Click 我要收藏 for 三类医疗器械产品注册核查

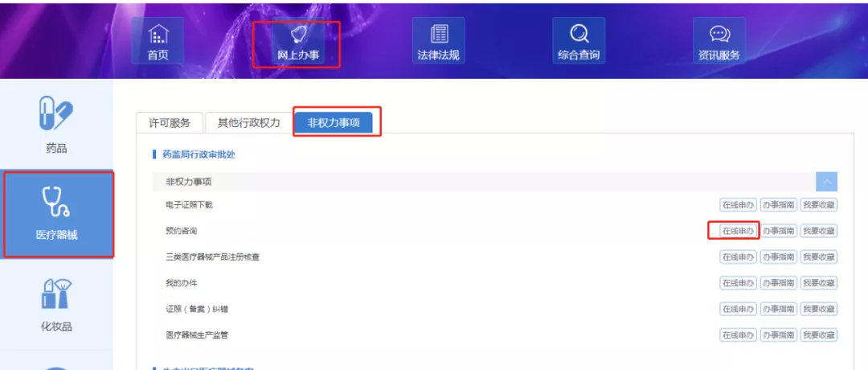click(x=819, y=257)
